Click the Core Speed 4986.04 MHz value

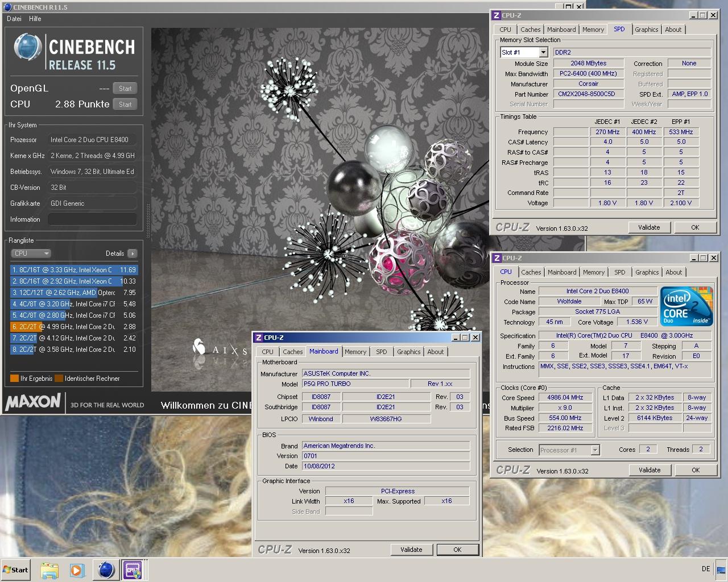565,397
